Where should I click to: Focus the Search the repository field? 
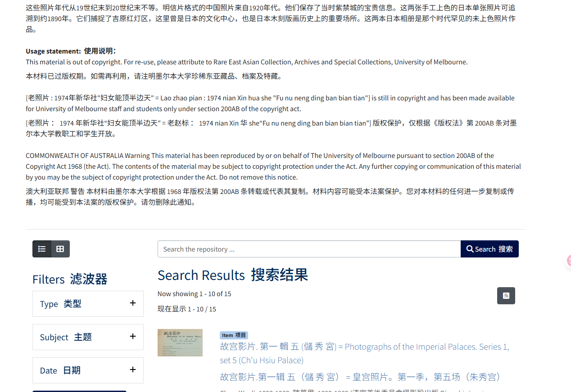pyautogui.click(x=309, y=249)
